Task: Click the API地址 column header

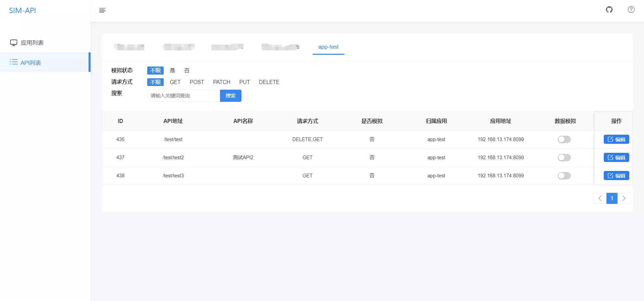Action: [x=173, y=121]
